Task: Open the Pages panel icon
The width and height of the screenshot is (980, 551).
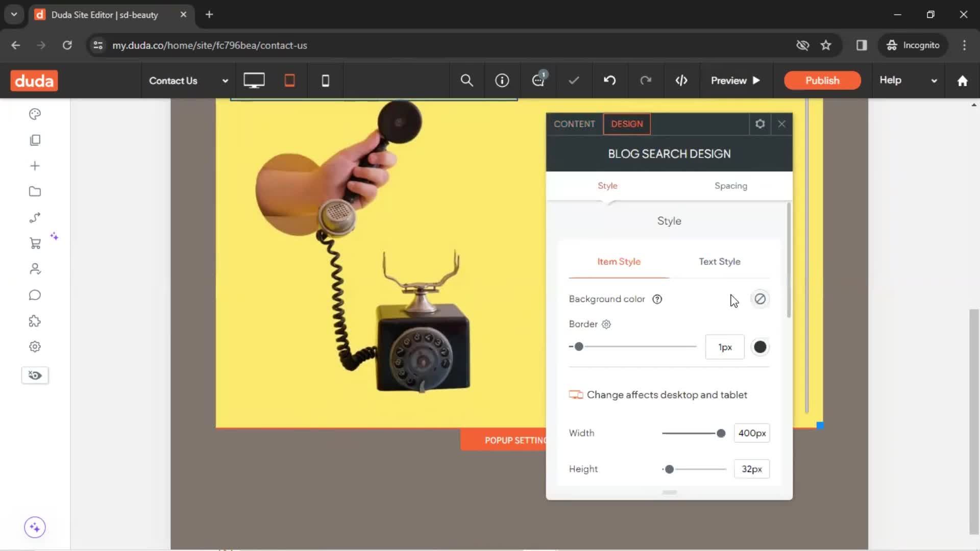Action: click(x=35, y=140)
